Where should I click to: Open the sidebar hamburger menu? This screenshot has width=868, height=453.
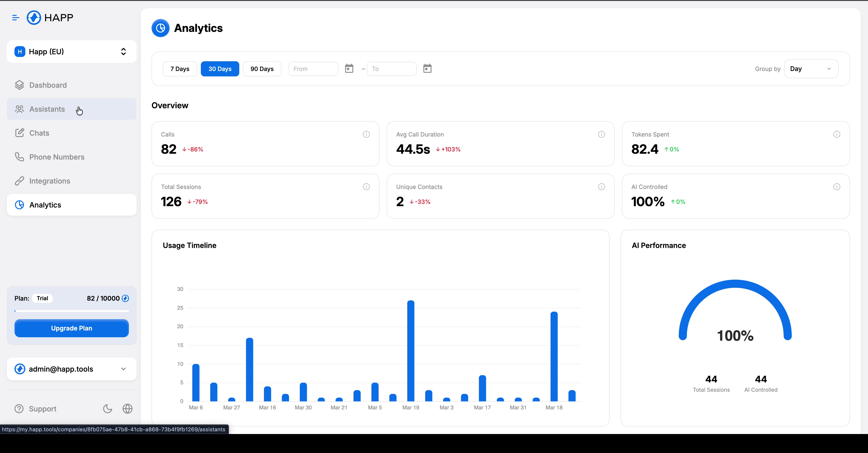[16, 17]
